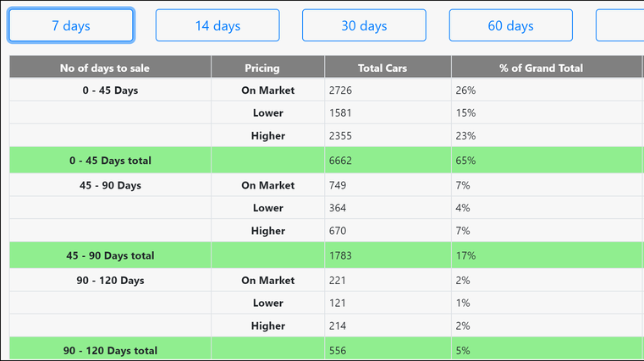
Task: Click the '90 - 120 Days total' cell
Action: pyautogui.click(x=110, y=350)
